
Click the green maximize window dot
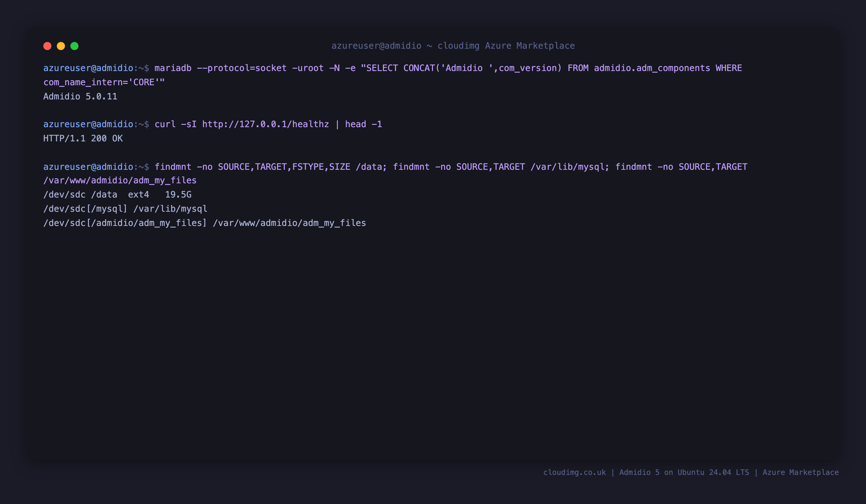(x=74, y=46)
